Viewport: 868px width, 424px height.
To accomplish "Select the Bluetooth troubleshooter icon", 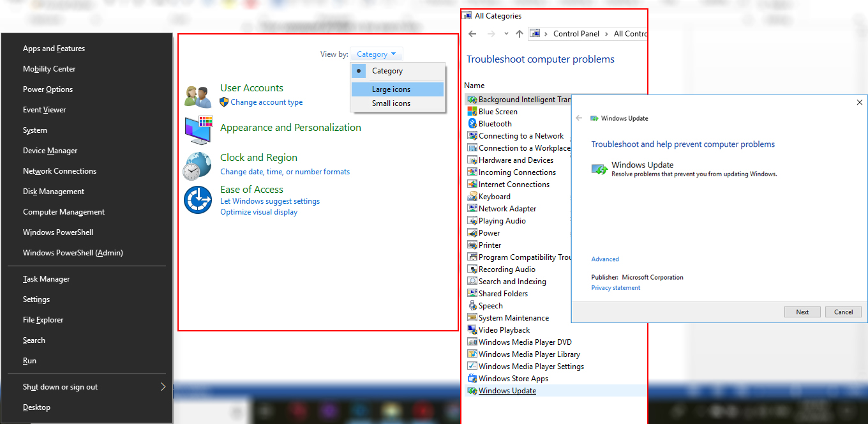I will [x=472, y=124].
